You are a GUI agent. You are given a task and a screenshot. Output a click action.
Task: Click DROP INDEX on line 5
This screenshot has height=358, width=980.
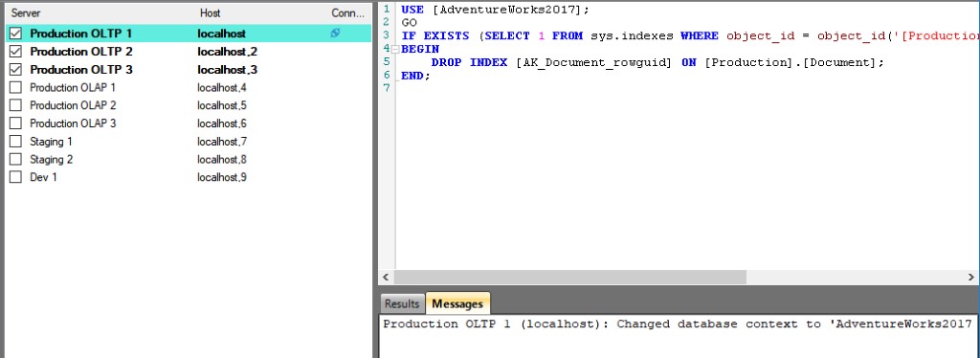pyautogui.click(x=469, y=62)
